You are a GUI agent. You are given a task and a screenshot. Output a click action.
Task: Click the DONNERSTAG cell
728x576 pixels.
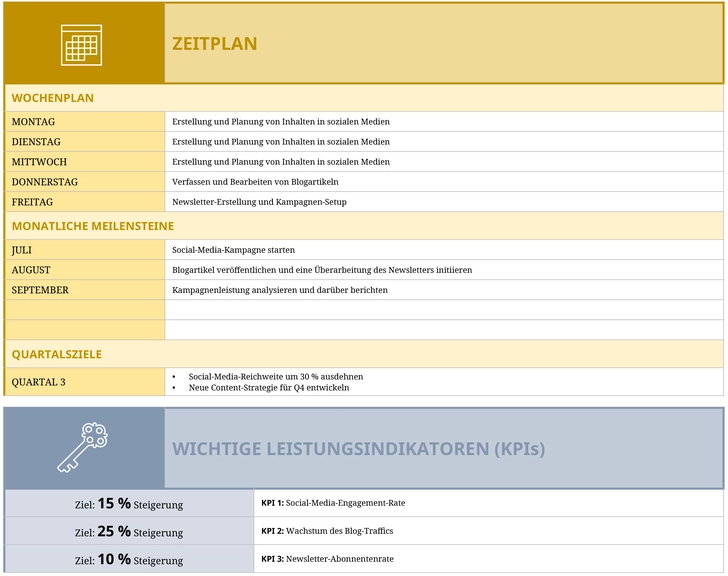click(84, 181)
